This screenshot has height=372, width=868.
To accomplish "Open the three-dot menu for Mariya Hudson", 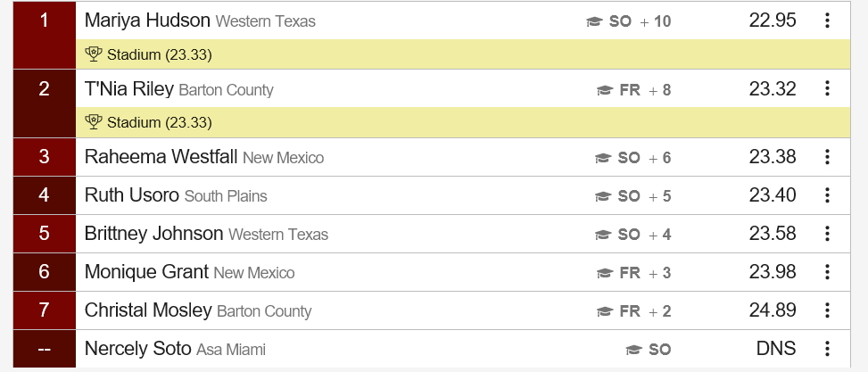I will click(827, 21).
